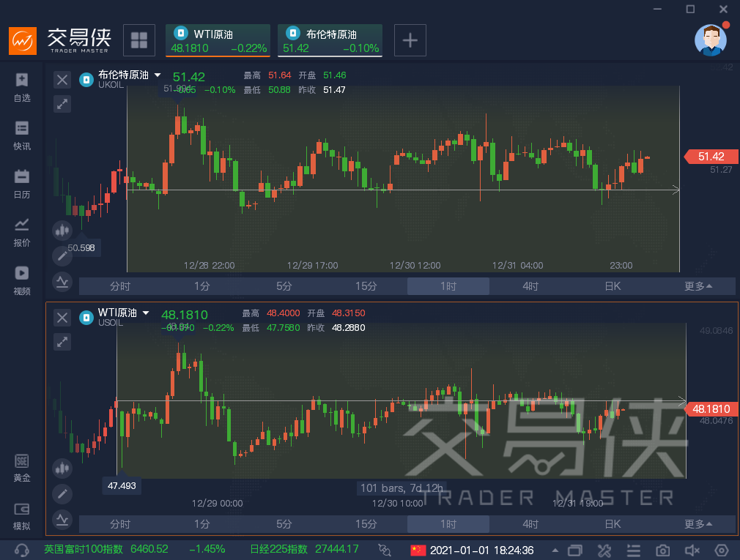Screen dimensions: 740x560
Task: Open the 黄金 gold sidebar icon
Action: pyautogui.click(x=22, y=468)
